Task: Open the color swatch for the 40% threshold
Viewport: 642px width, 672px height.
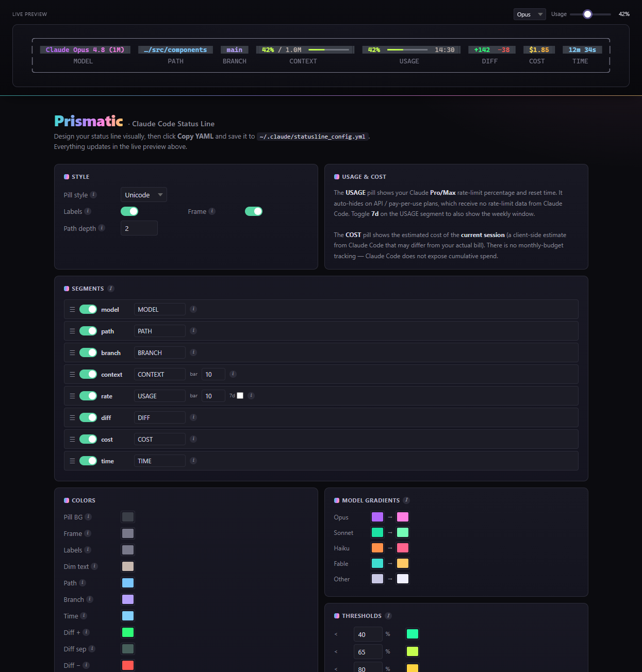Action: 413,634
